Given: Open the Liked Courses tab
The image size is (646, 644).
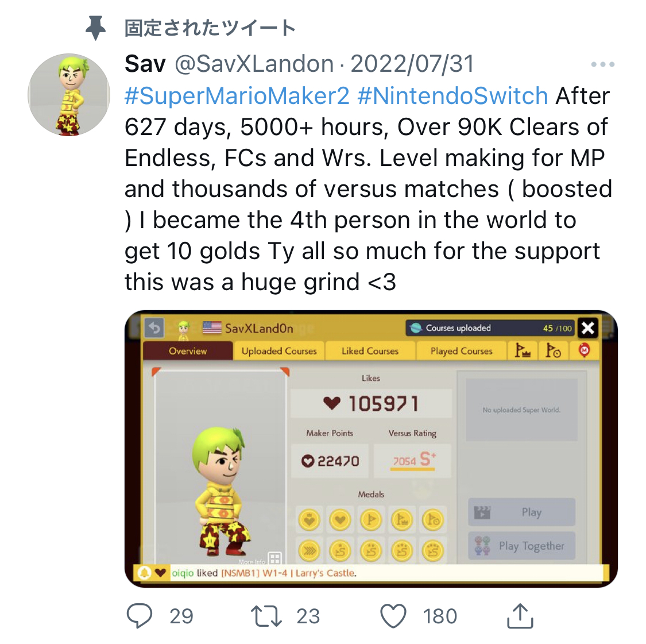Looking at the screenshot, I should point(370,351).
